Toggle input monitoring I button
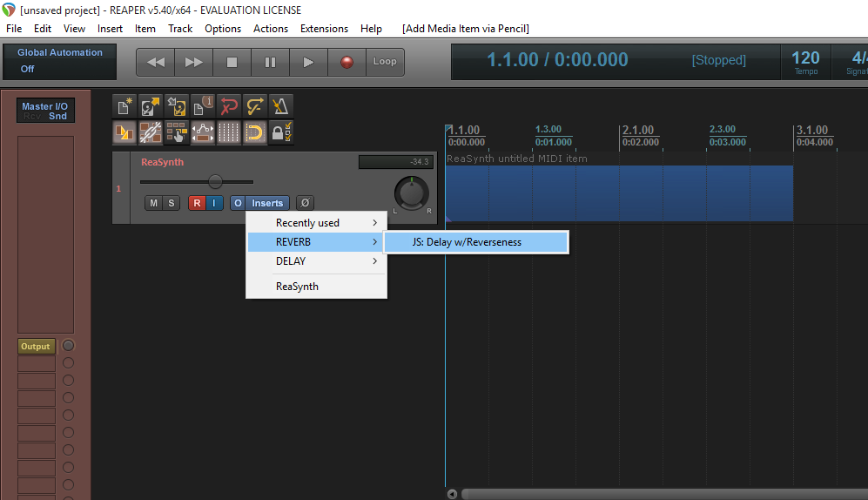 (x=214, y=203)
